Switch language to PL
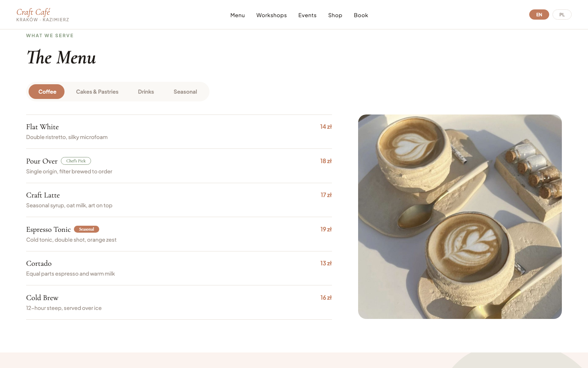 (562, 14)
